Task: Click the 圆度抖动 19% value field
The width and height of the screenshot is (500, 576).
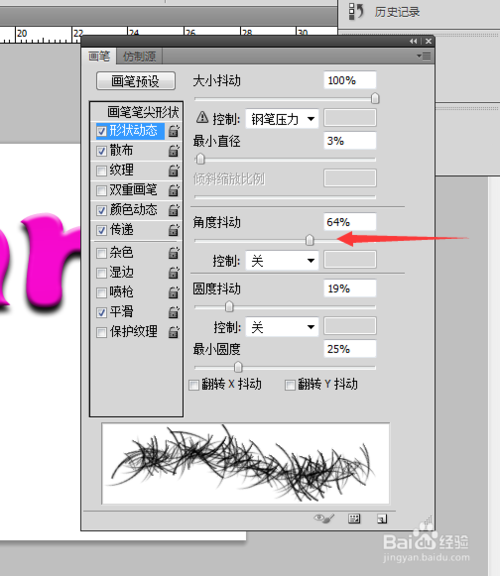Action: 350,288
